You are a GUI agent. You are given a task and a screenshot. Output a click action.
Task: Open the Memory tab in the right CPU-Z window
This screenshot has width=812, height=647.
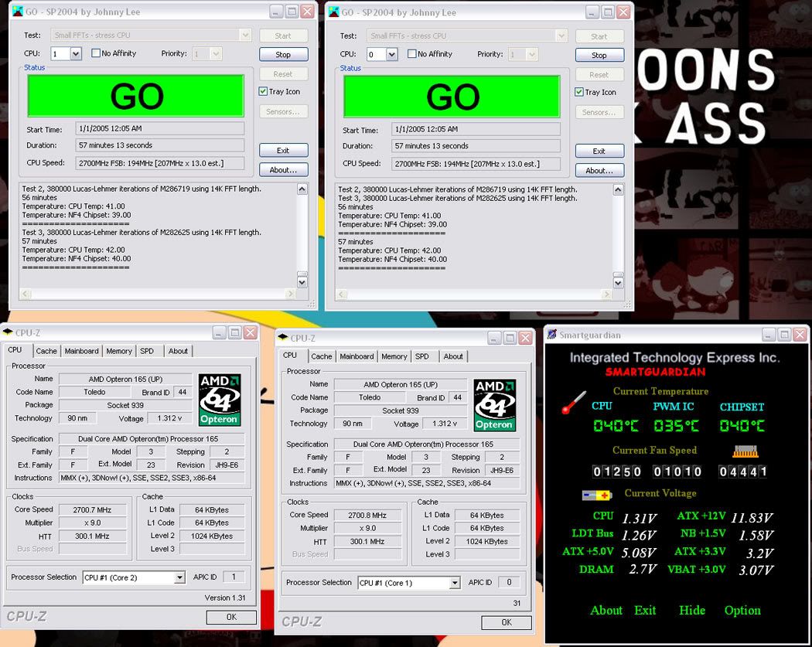pyautogui.click(x=394, y=356)
